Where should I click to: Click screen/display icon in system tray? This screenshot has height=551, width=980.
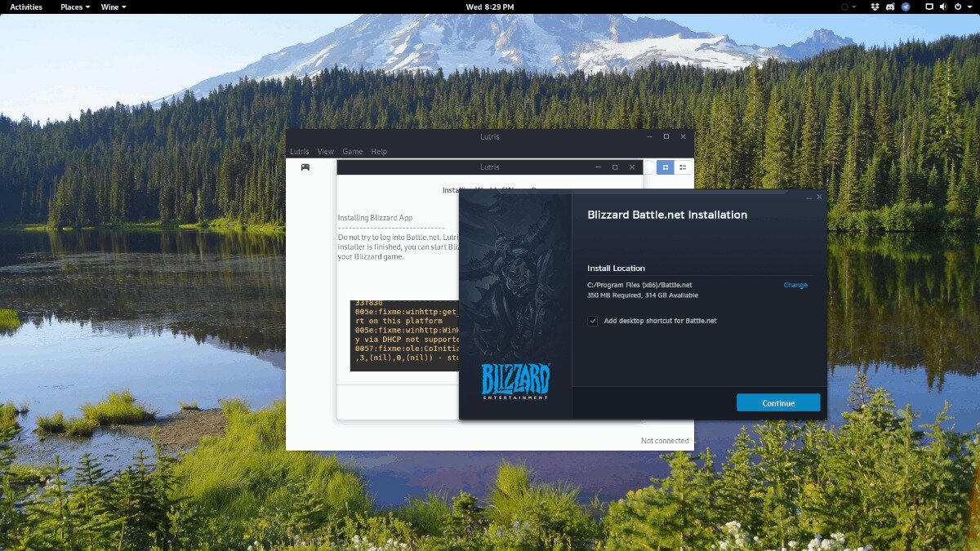tap(929, 7)
